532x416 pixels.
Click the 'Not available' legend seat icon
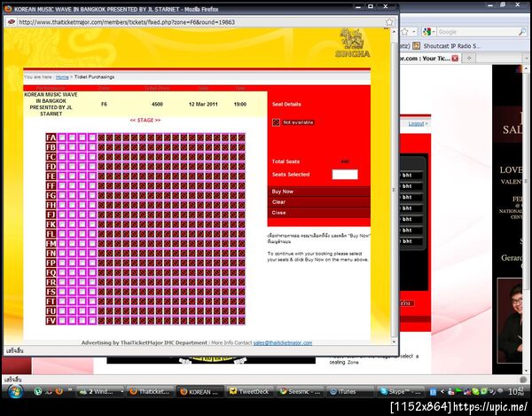pos(276,122)
